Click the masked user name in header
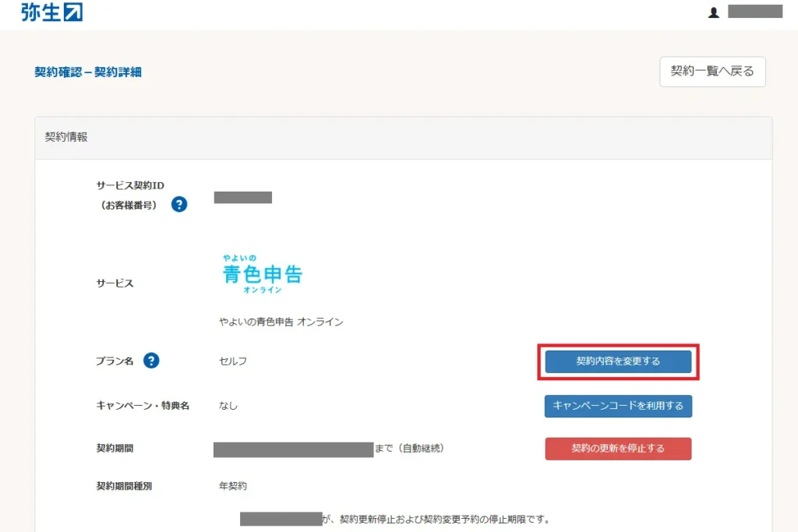798x532 pixels. [755, 11]
